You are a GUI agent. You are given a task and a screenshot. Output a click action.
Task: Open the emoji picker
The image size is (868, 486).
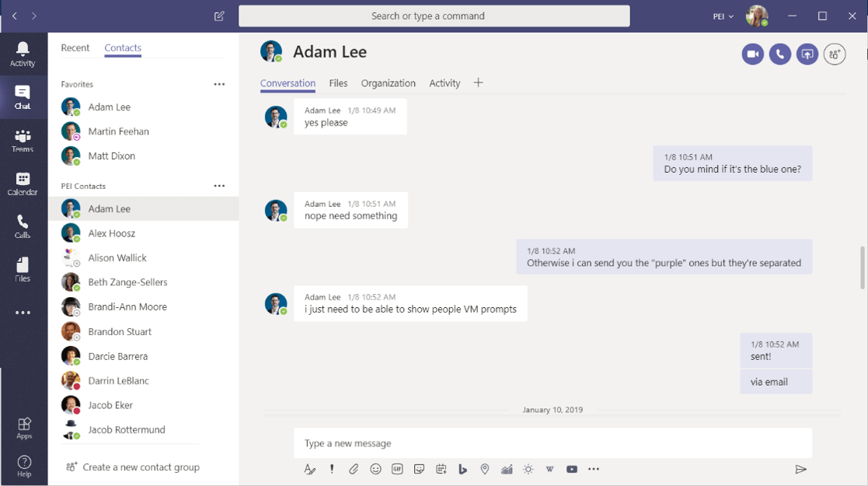click(x=375, y=469)
